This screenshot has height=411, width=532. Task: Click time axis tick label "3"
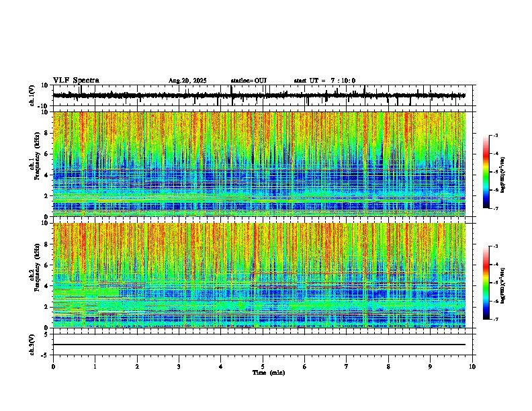[179, 367]
